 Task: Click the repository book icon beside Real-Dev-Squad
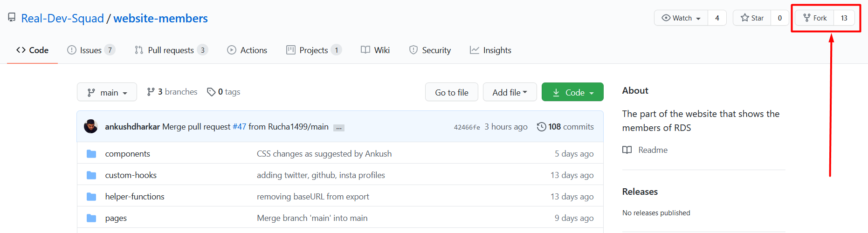(12, 18)
